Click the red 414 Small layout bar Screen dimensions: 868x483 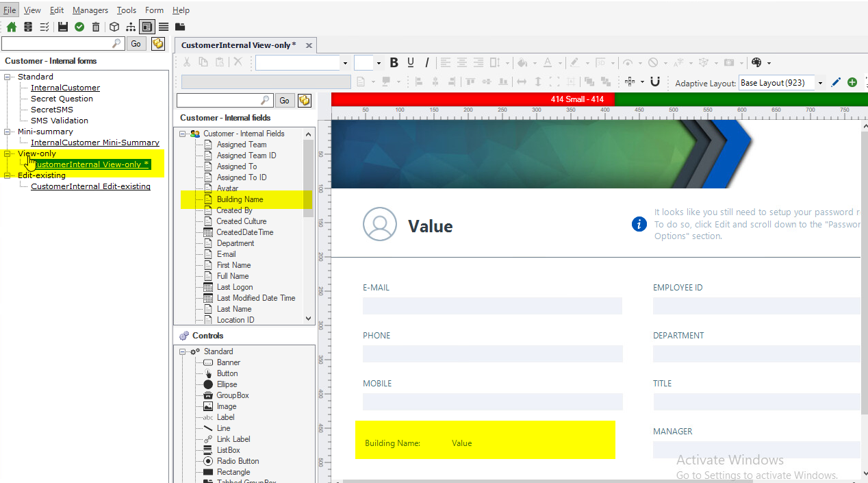coord(472,99)
